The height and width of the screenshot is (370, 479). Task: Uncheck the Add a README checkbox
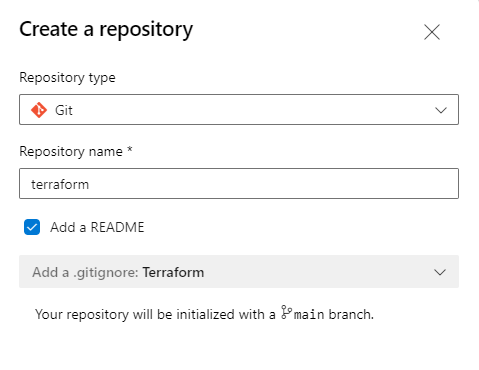(x=32, y=227)
